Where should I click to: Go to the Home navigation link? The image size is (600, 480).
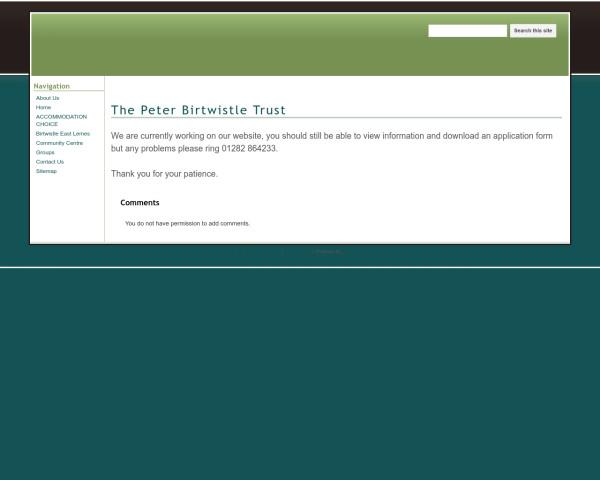click(43, 108)
